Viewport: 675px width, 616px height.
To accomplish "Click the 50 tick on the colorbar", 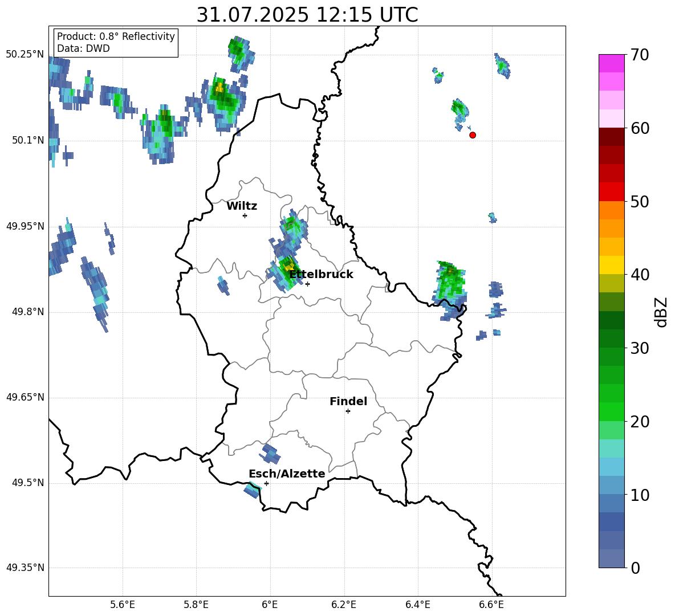I will click(x=639, y=202).
